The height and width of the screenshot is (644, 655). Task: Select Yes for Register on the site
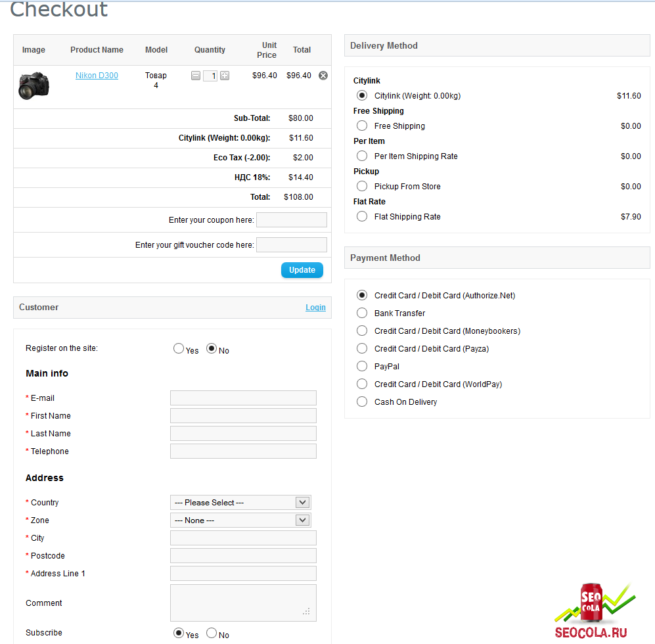[x=179, y=348]
